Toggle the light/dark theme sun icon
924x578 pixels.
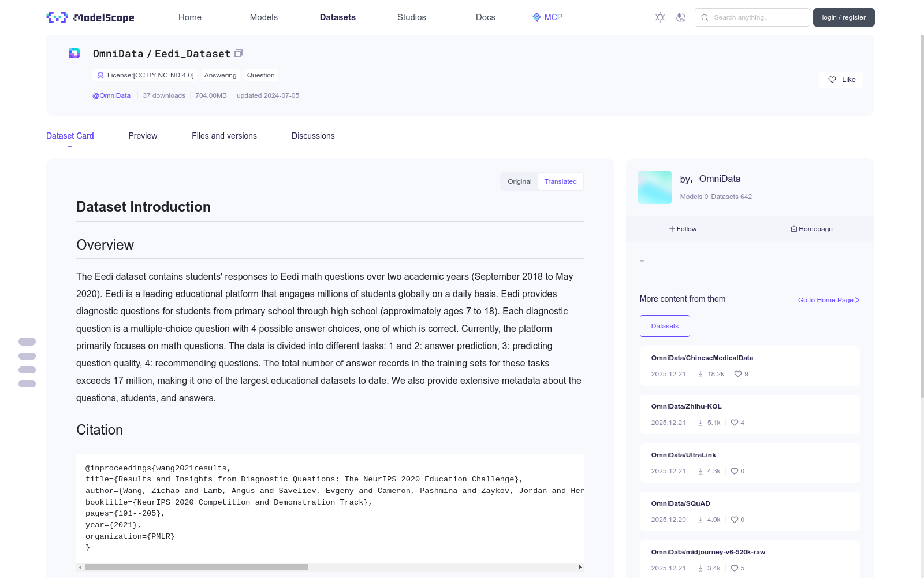click(660, 17)
